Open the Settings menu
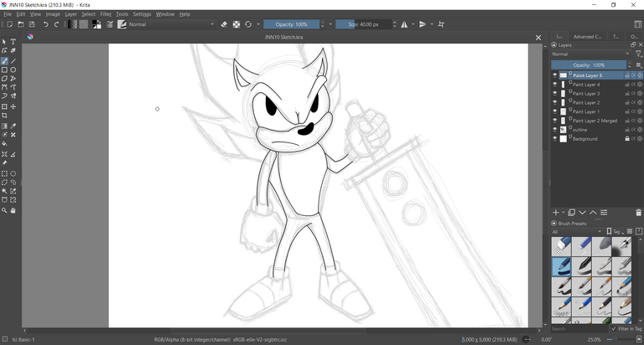Image resolution: width=644 pixels, height=345 pixels. (x=142, y=14)
